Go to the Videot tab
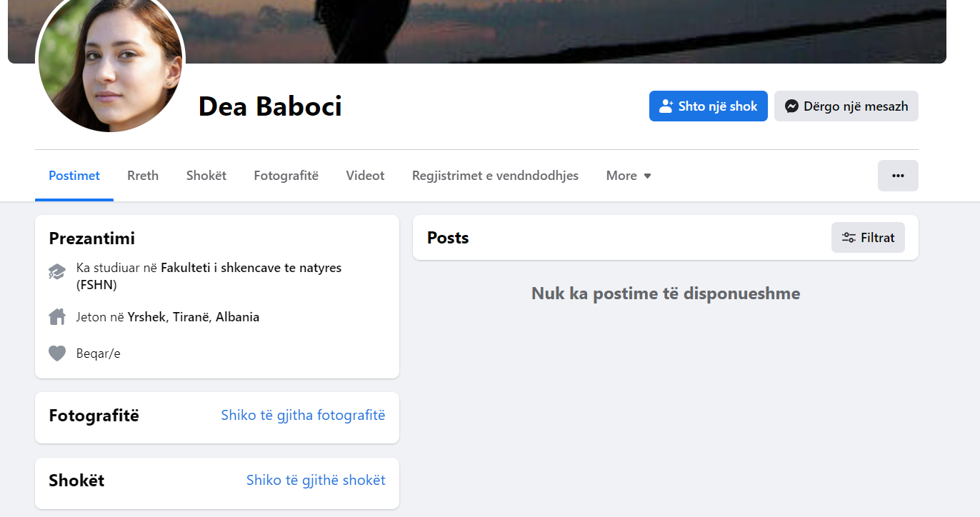 (x=365, y=176)
